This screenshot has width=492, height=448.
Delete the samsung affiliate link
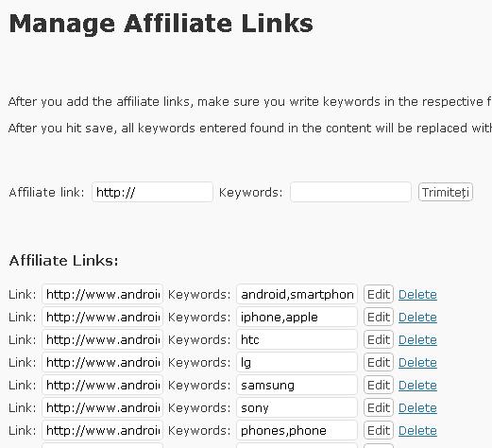pos(417,386)
